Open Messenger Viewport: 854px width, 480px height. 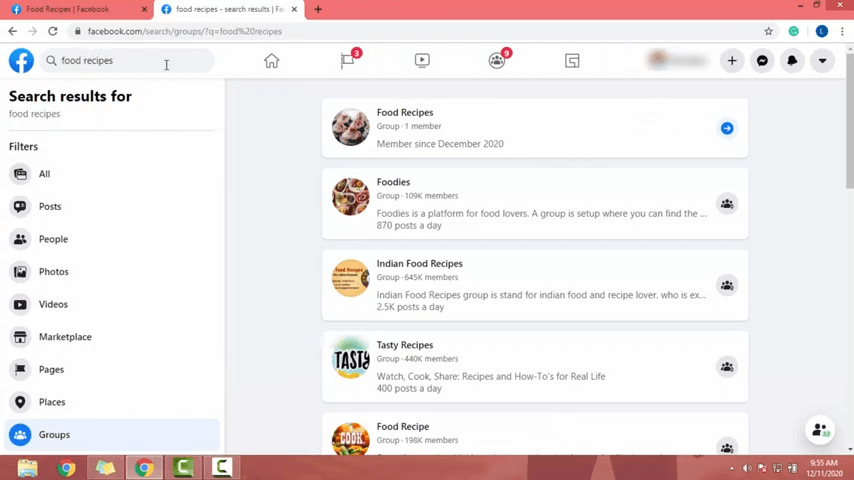(762, 60)
